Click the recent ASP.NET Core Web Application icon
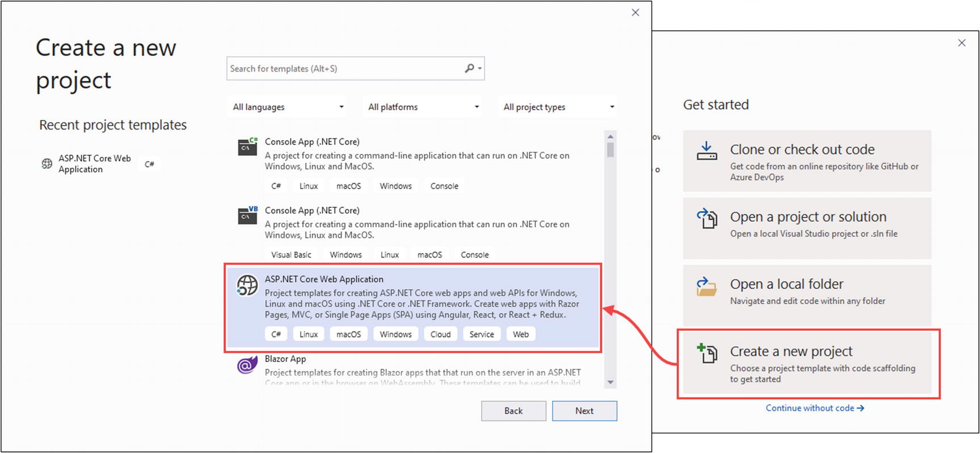The height and width of the screenshot is (453, 980). 47,164
